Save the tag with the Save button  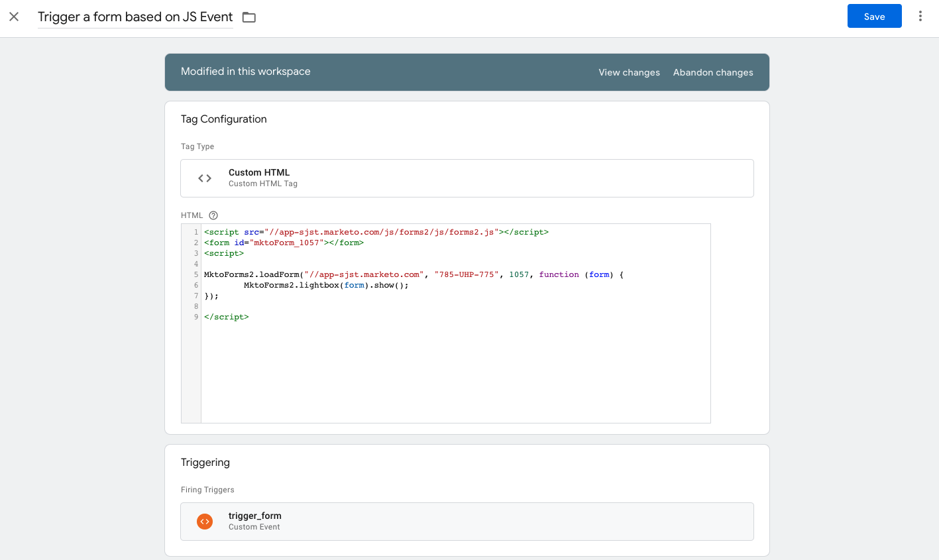click(874, 16)
